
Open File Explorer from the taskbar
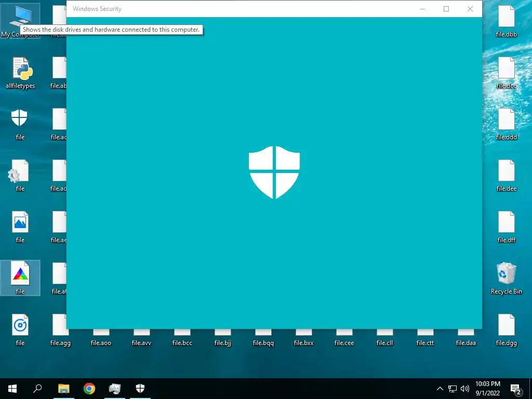tap(63, 389)
